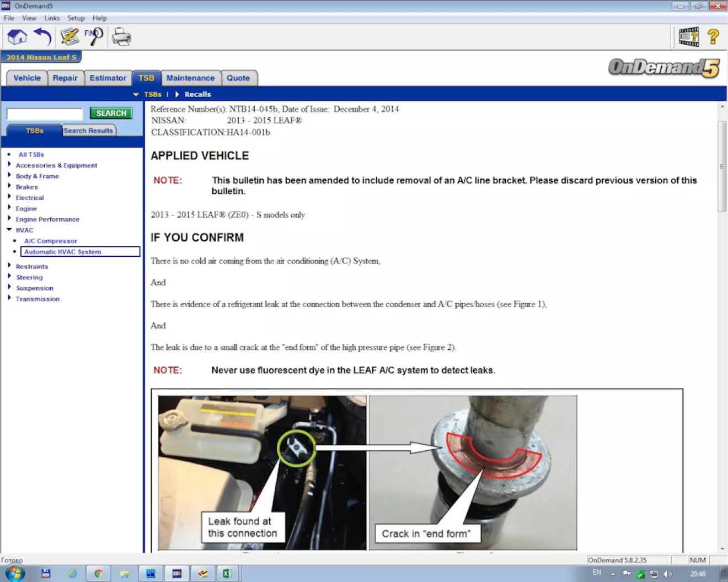Click the Back arrow icon
Image resolution: width=728 pixels, height=582 pixels.
(x=42, y=37)
